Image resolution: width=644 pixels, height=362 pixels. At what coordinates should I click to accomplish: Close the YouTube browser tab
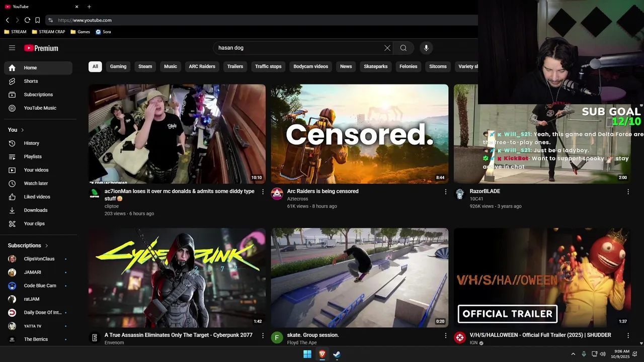click(x=77, y=7)
